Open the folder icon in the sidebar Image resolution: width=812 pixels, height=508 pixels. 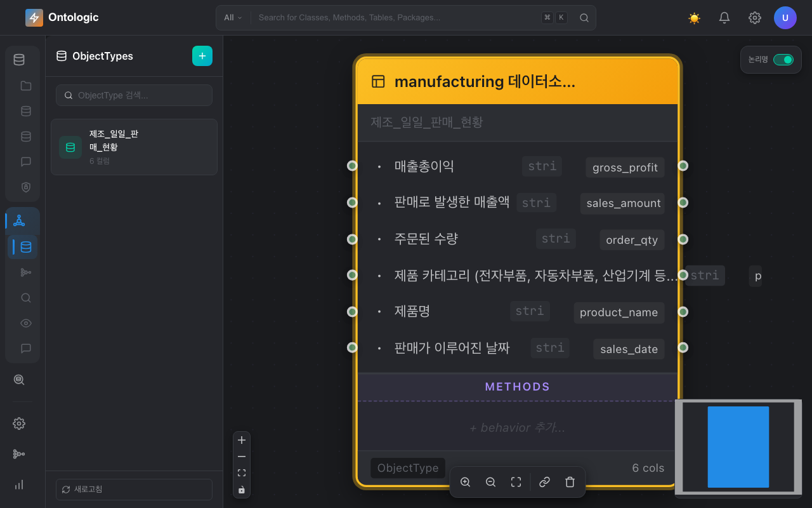coord(26,86)
